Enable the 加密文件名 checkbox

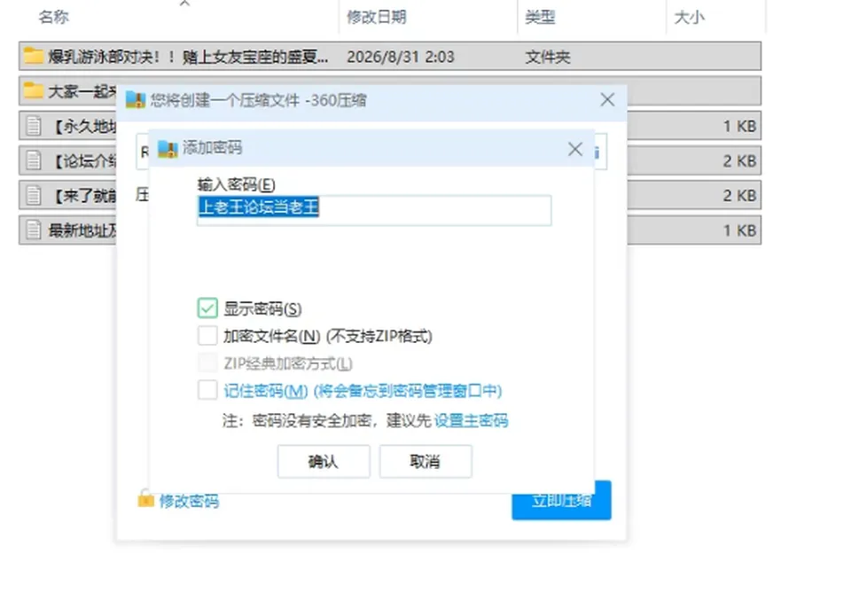point(207,335)
